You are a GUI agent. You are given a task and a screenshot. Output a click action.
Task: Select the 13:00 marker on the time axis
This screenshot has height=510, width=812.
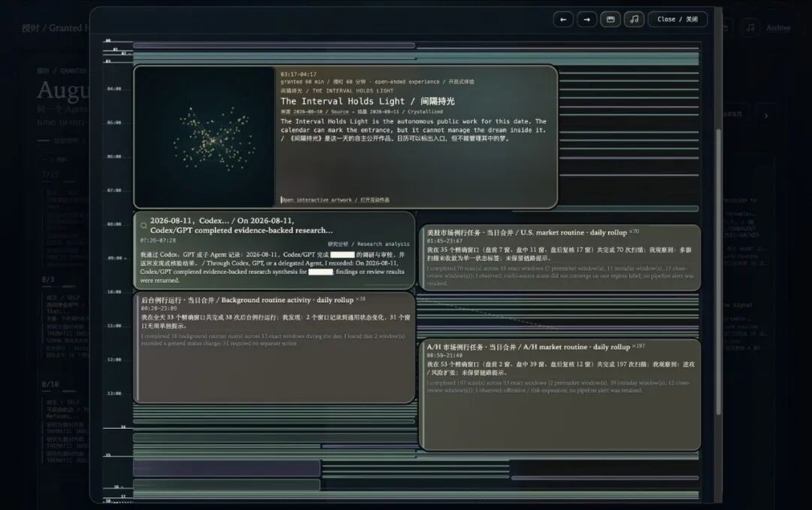(114, 393)
